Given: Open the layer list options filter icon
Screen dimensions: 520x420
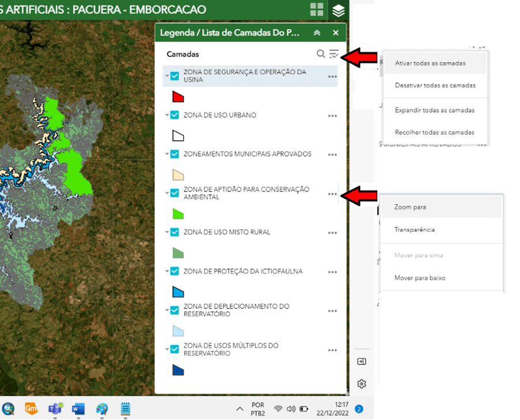Looking at the screenshot, I should 334,54.
